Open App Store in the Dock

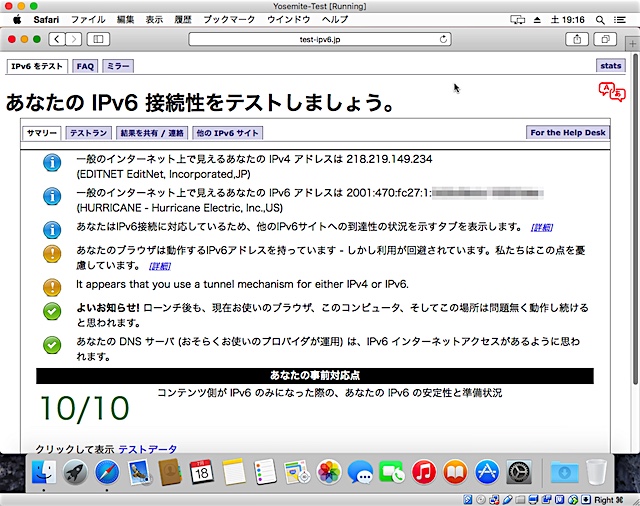click(x=487, y=472)
